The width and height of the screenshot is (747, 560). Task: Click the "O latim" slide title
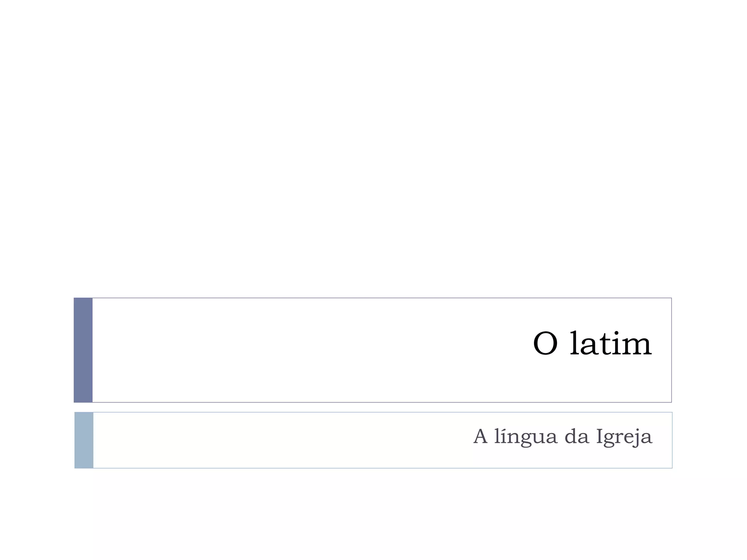(592, 344)
